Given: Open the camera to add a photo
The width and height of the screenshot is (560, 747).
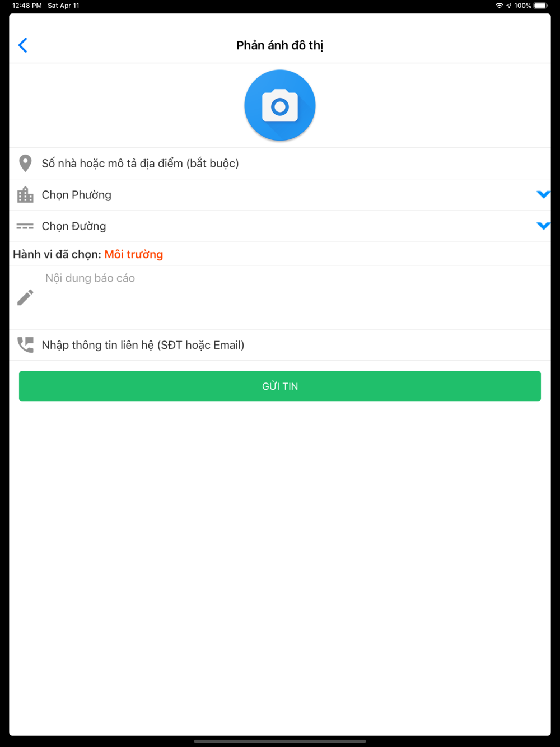Looking at the screenshot, I should tap(280, 105).
